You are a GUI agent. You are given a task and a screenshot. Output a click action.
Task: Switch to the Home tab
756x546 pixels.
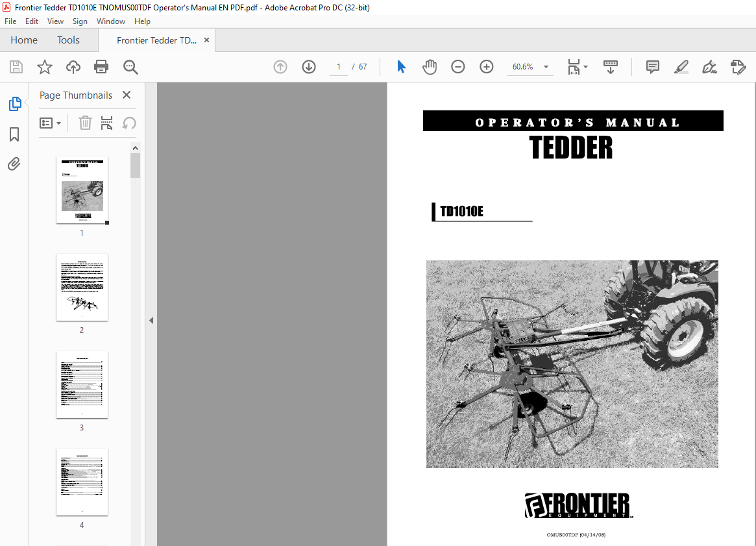coord(24,40)
